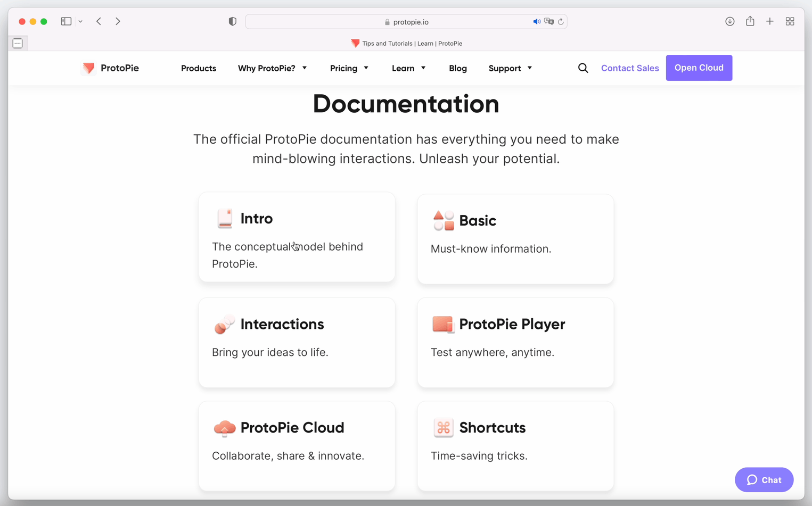Toggle the Safari sidebar icon
This screenshot has width=812, height=506.
coord(66,21)
